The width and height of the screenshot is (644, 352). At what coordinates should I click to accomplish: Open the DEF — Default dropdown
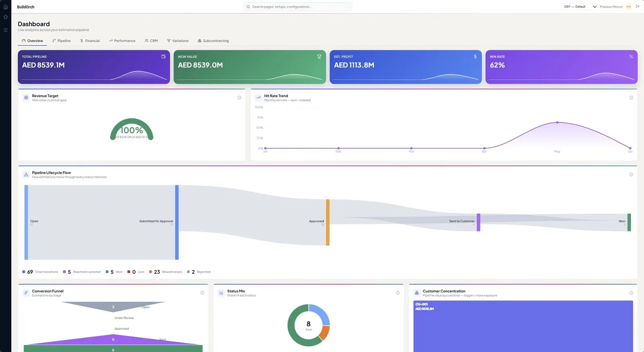coord(580,7)
